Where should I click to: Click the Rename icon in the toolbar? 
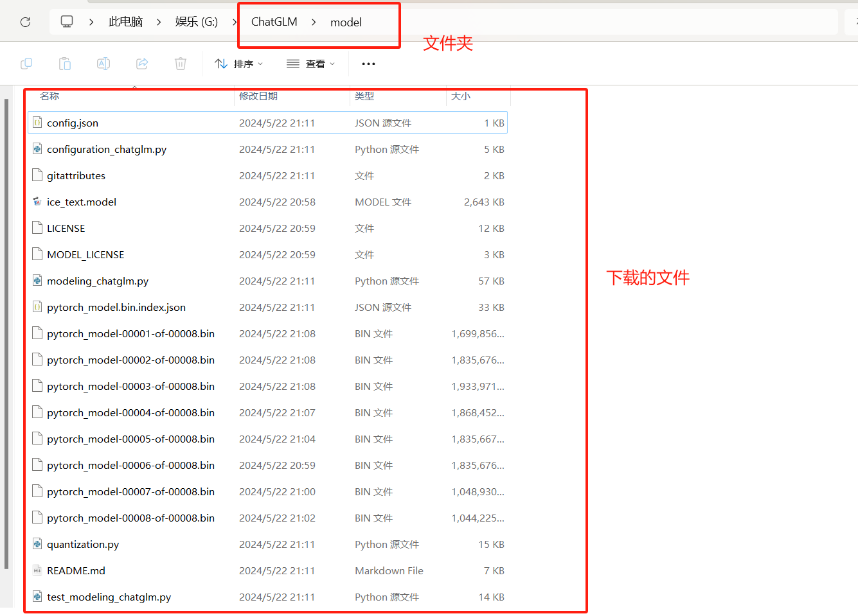[103, 64]
